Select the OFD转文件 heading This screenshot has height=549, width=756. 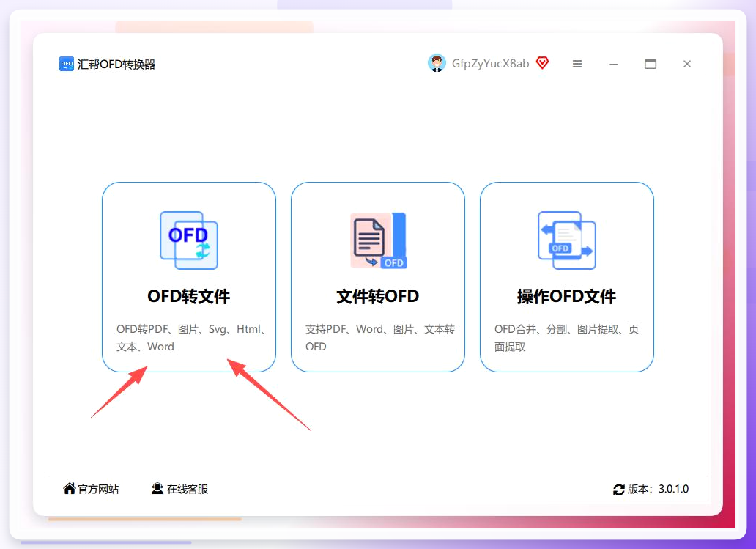[189, 296]
